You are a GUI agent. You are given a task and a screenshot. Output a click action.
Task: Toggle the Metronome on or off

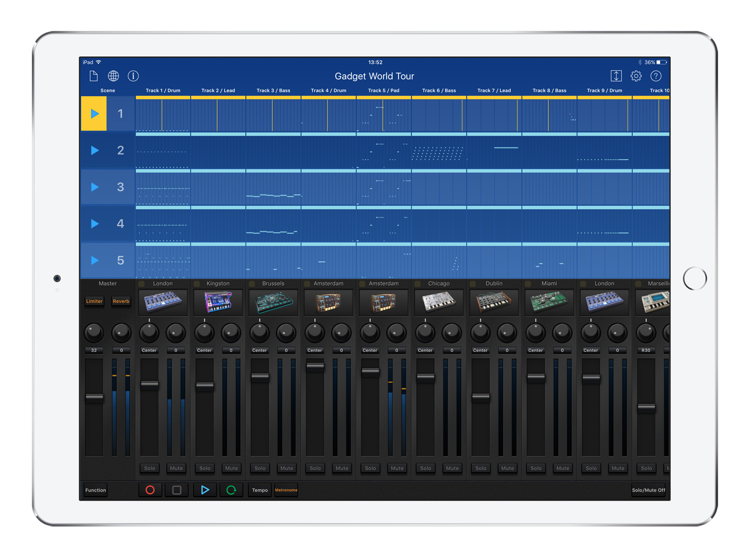click(286, 490)
